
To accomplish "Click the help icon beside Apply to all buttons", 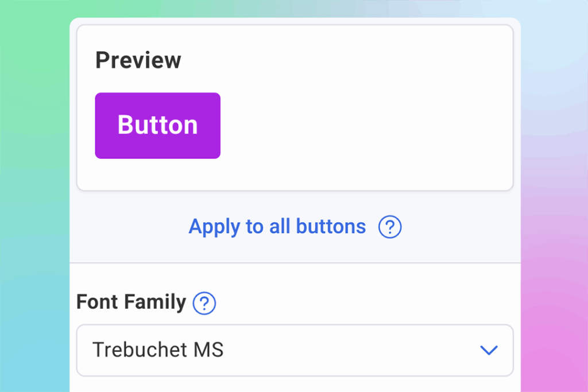I will (x=390, y=227).
